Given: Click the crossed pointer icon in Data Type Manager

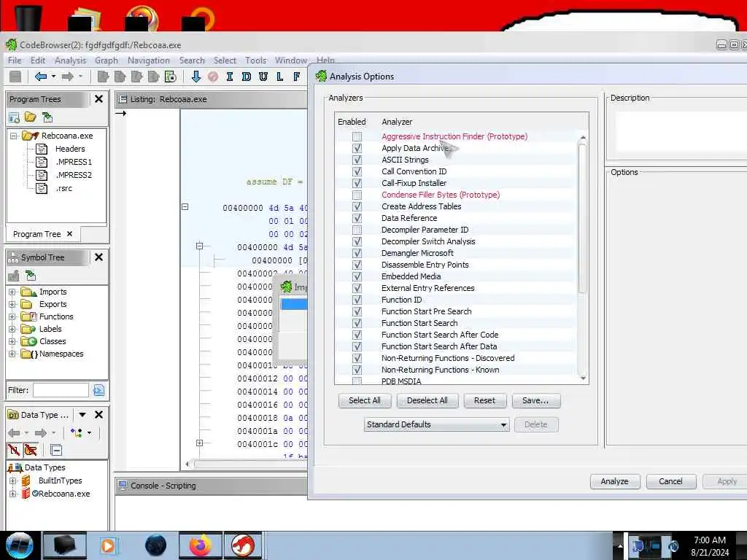Looking at the screenshot, I should coord(31,450).
